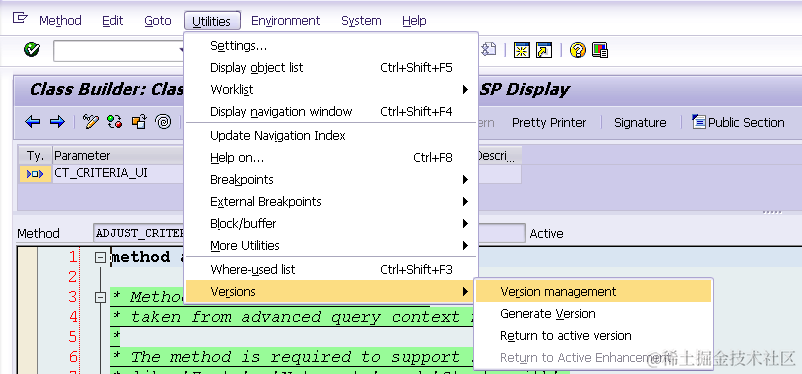This screenshot has width=802, height=374.
Task: Open the Help menu
Action: [414, 21]
